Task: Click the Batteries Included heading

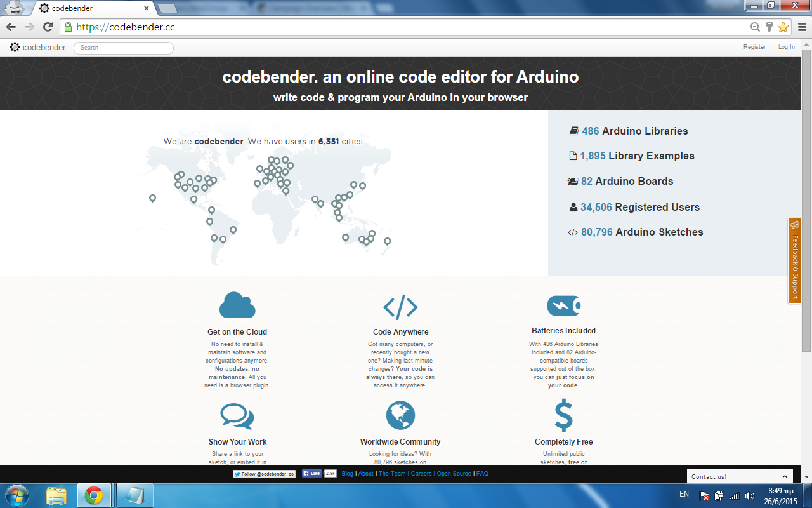Action: click(563, 331)
